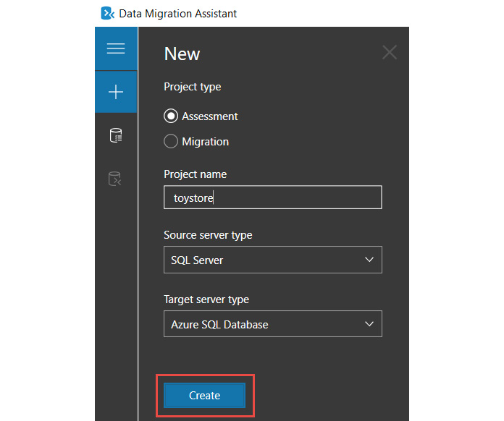Expand the Target server type dropdown
This screenshot has height=421, width=504.
tap(272, 324)
